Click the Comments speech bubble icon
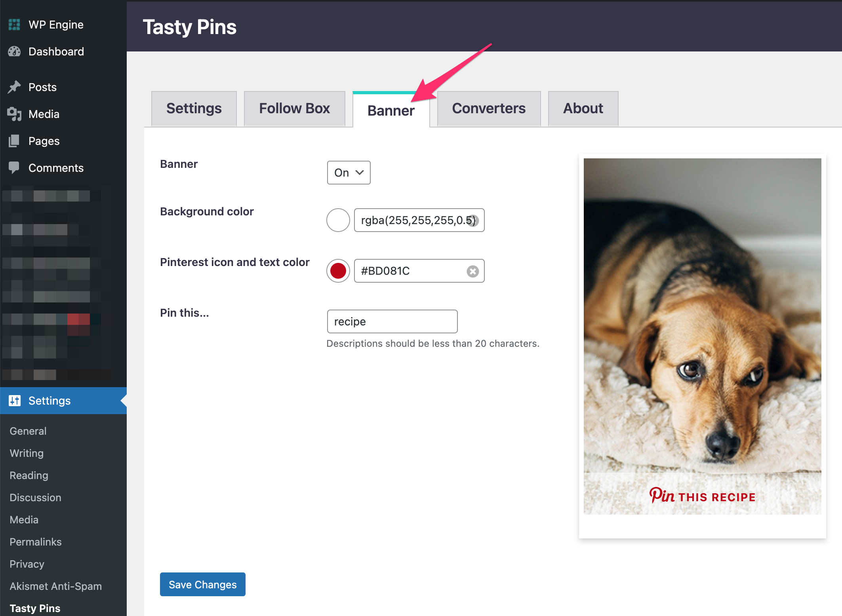Viewport: 842px width, 616px height. [x=14, y=168]
